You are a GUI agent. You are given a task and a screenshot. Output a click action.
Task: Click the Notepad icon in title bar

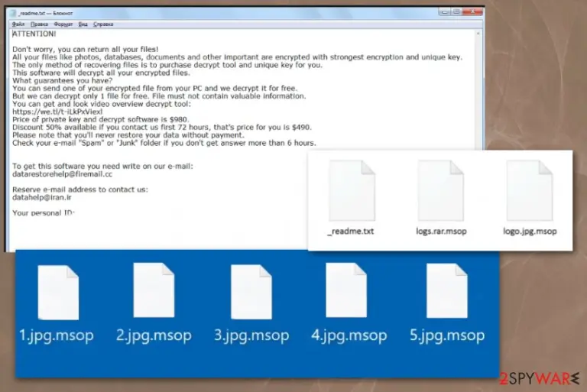pyautogui.click(x=14, y=13)
